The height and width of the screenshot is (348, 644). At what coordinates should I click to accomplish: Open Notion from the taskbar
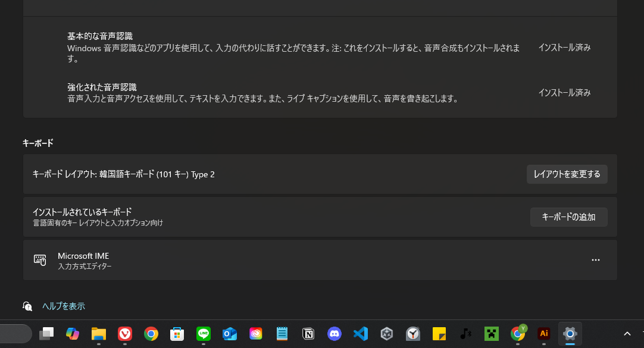coord(308,334)
